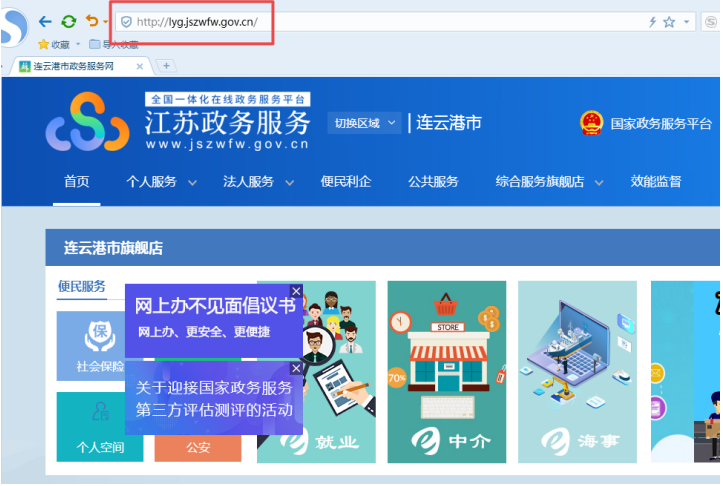The width and height of the screenshot is (723, 486).
Task: Click the 连云港市 city label
Action: [x=449, y=123]
